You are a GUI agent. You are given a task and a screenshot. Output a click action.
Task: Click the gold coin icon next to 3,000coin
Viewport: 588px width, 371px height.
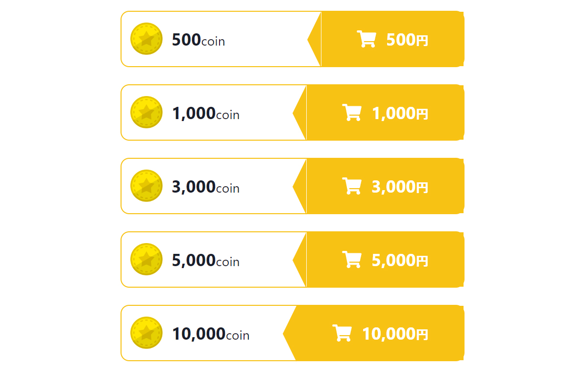(x=146, y=186)
